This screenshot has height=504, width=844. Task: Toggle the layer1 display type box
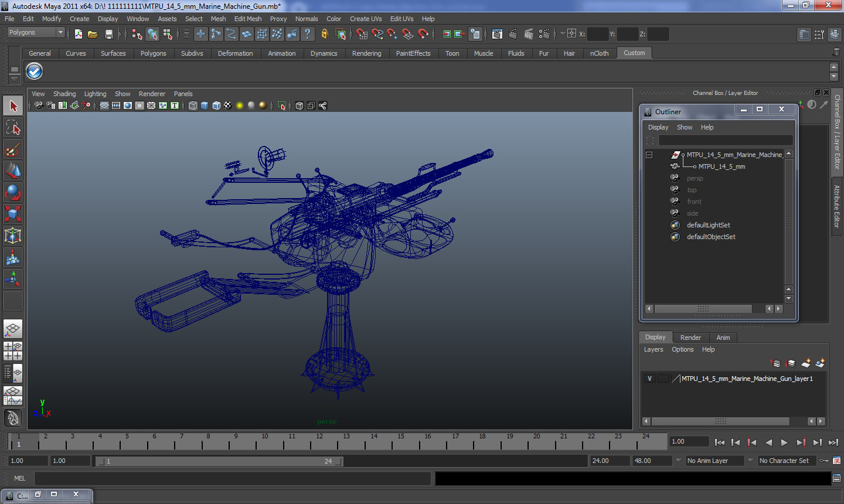663,379
